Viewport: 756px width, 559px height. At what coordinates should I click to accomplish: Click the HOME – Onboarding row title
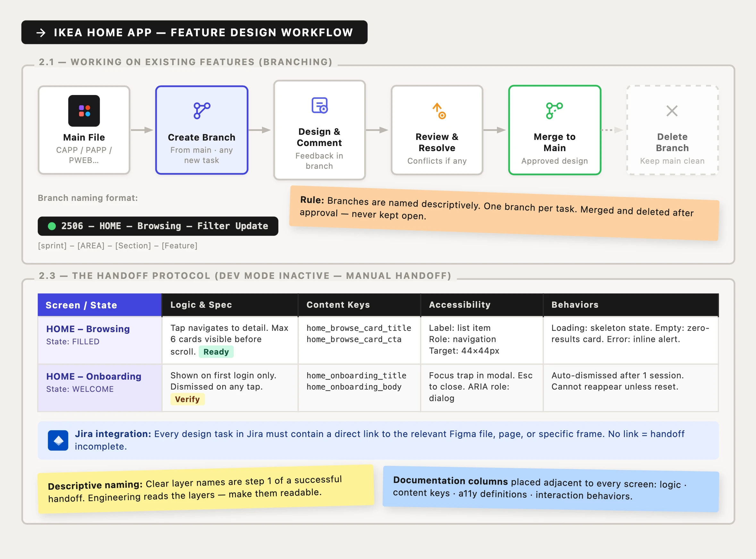pos(94,376)
